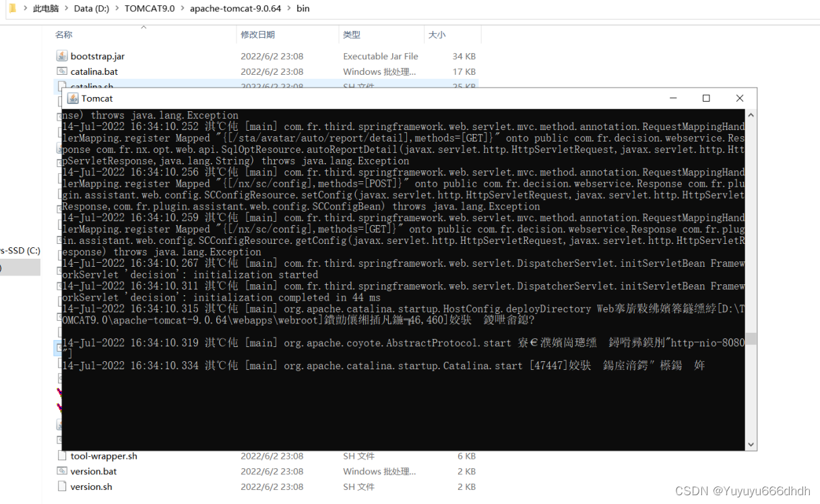This screenshot has width=820, height=504.
Task: Click Executable Jar File type cell
Action: point(381,56)
